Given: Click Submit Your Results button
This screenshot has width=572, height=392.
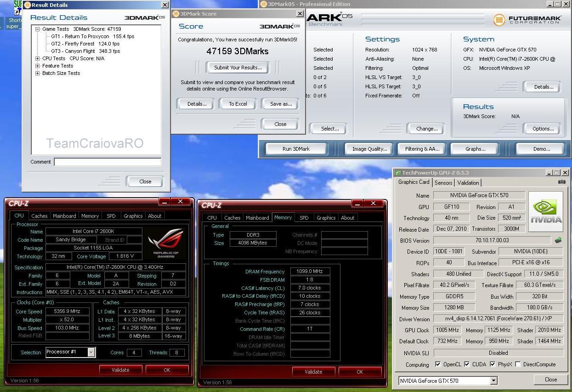Looking at the screenshot, I should (x=238, y=68).
